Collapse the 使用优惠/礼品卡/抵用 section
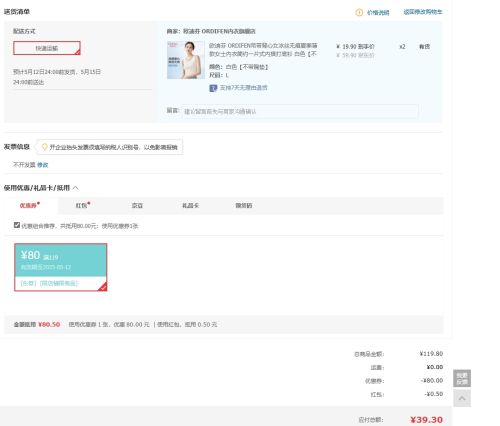The image size is (500, 426). click(x=75, y=188)
